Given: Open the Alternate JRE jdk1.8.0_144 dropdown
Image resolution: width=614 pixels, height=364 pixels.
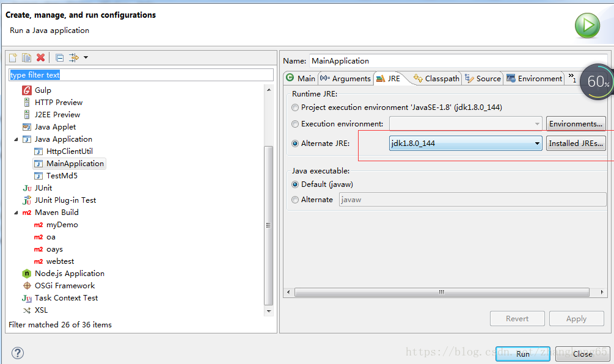Looking at the screenshot, I should 466,144.
